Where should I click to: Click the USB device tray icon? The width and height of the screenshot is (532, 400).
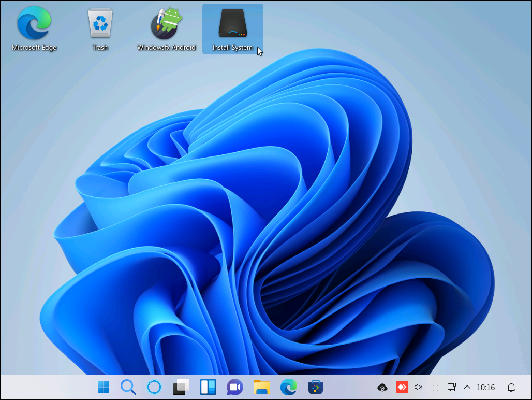435,387
